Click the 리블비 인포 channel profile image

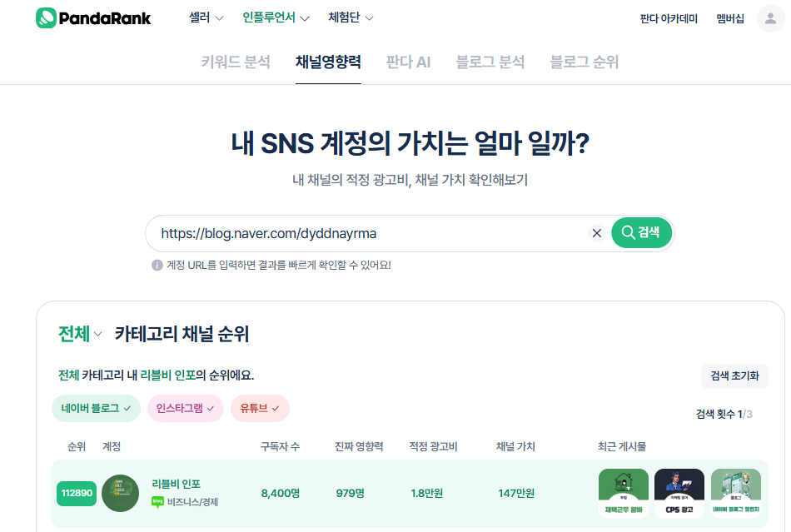click(120, 493)
